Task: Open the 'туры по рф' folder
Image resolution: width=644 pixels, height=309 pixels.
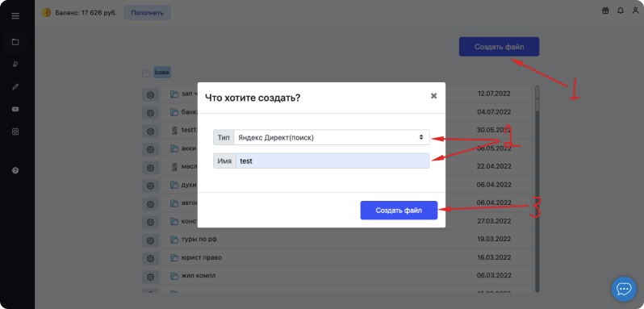Action: (x=199, y=240)
